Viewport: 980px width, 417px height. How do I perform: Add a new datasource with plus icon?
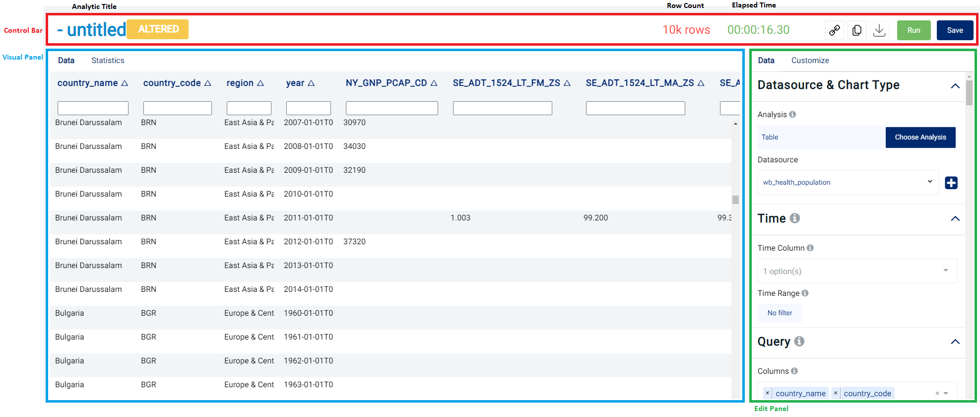tap(951, 183)
